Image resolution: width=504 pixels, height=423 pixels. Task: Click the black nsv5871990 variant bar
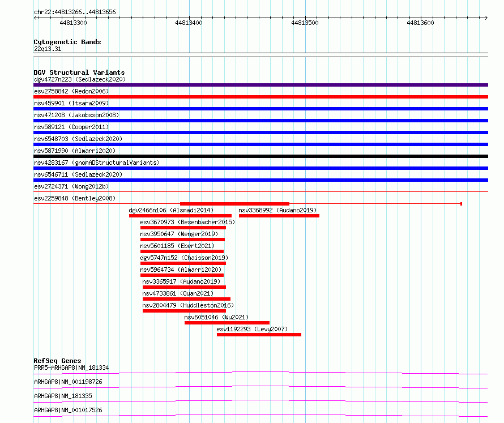click(260, 156)
